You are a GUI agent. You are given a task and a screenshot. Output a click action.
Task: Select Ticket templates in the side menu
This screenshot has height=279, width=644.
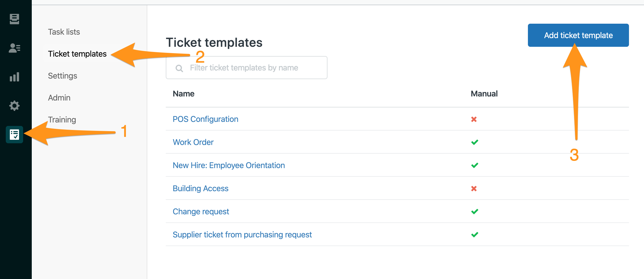(x=77, y=54)
